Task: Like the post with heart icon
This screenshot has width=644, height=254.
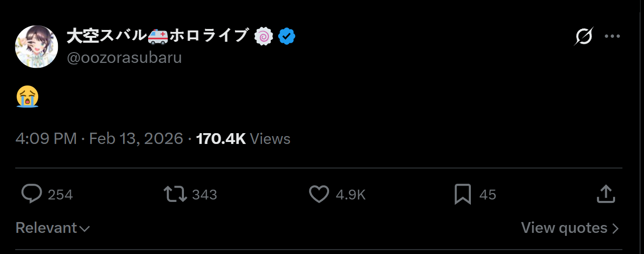Action: [319, 194]
